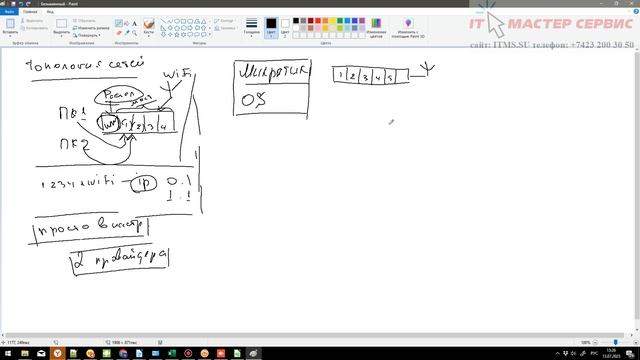Click the zoom slider handle
Viewport: 640px width, 360px height.
(616, 342)
